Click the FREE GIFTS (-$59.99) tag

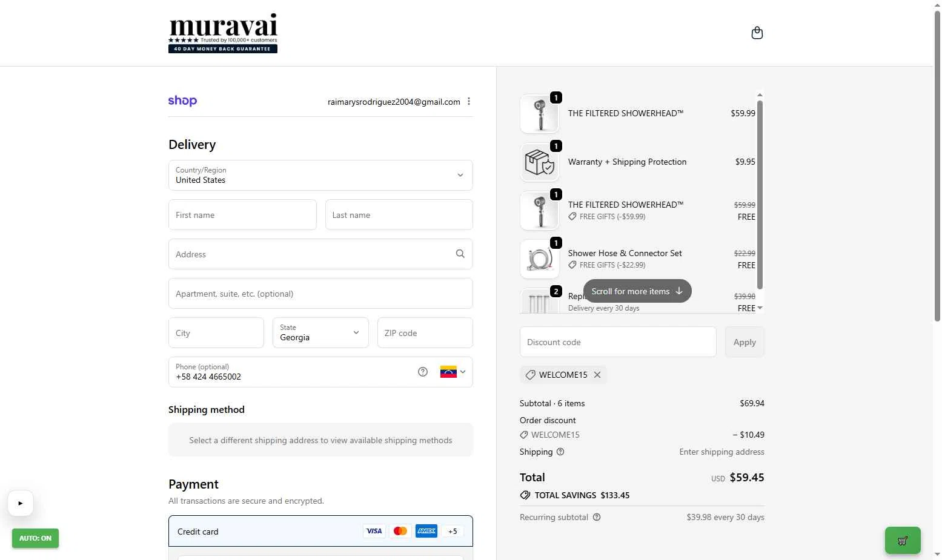pos(607,217)
